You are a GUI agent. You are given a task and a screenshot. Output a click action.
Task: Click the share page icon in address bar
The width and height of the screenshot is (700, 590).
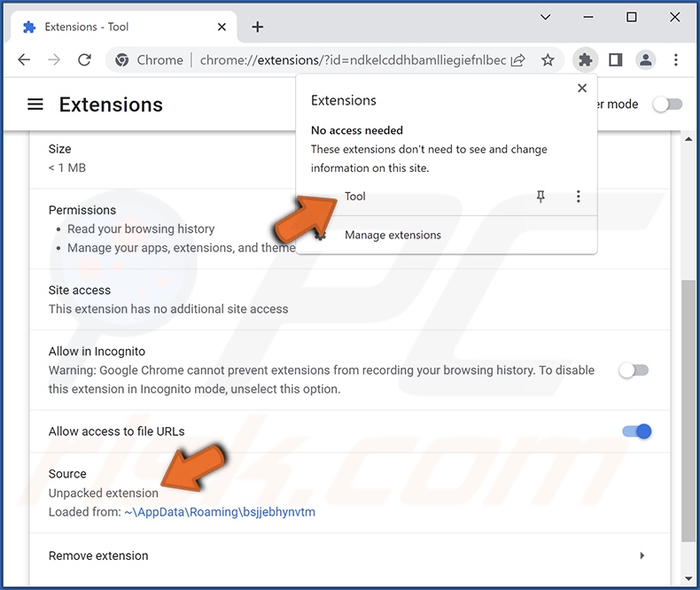pos(519,60)
